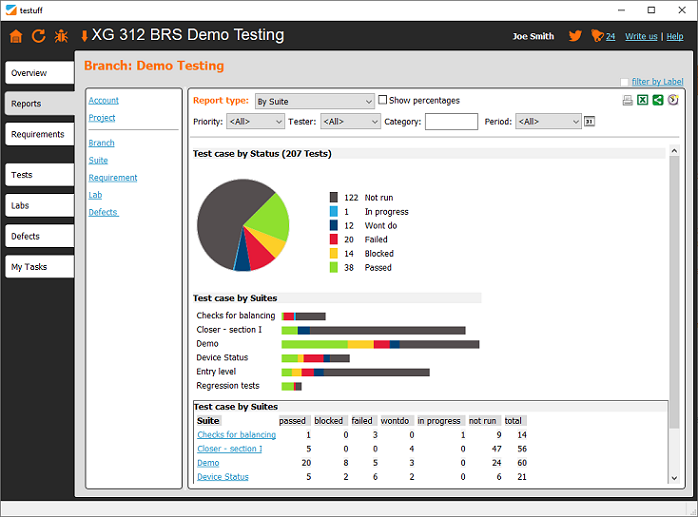
Task: Click the report scrollbar up arrow
Action: point(674,151)
